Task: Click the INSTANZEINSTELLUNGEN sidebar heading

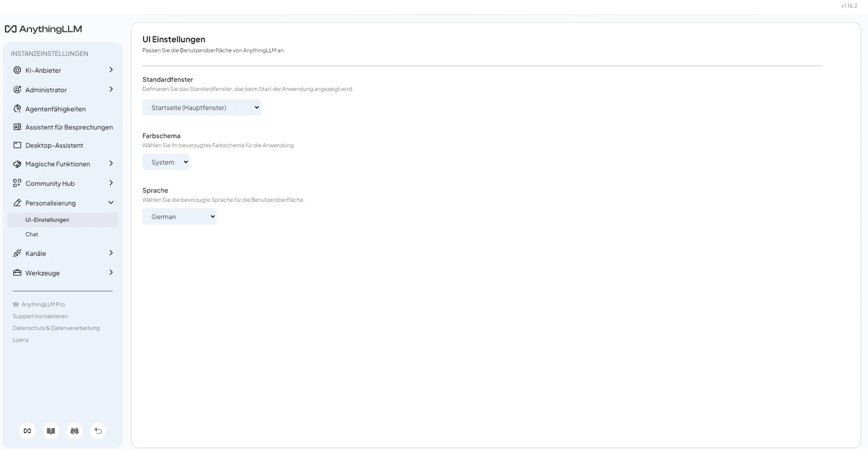Action: point(50,54)
